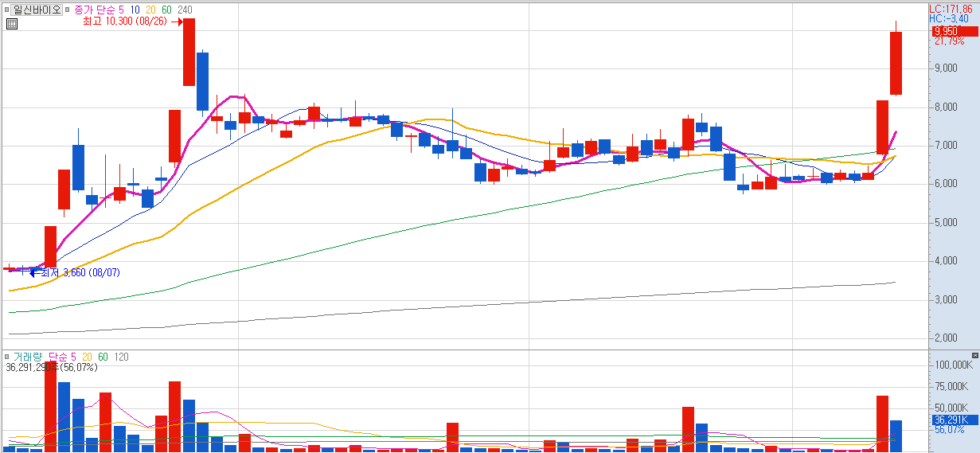The width and height of the screenshot is (980, 453).
Task: Click the 일신바이오 stock name button
Action: point(38,10)
